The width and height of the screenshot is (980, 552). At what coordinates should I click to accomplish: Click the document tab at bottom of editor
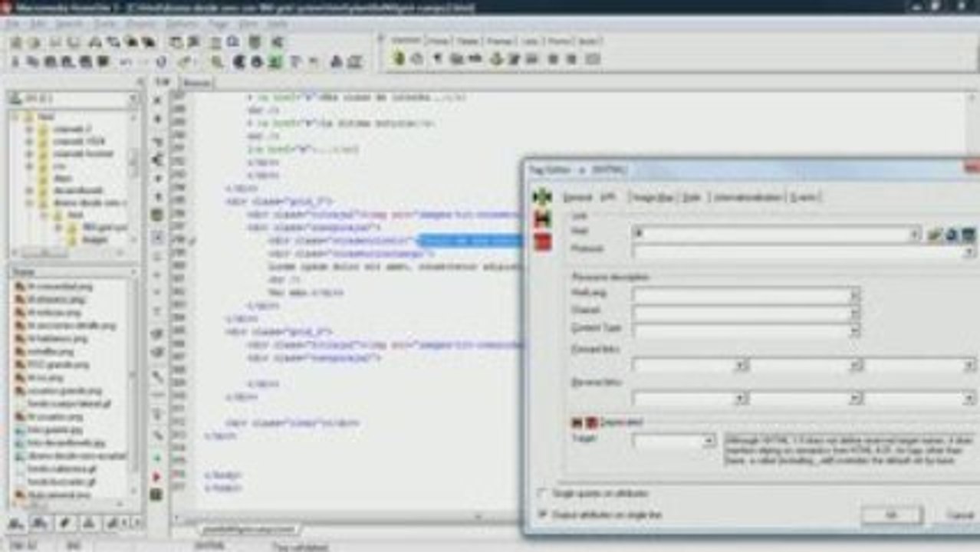tap(247, 529)
